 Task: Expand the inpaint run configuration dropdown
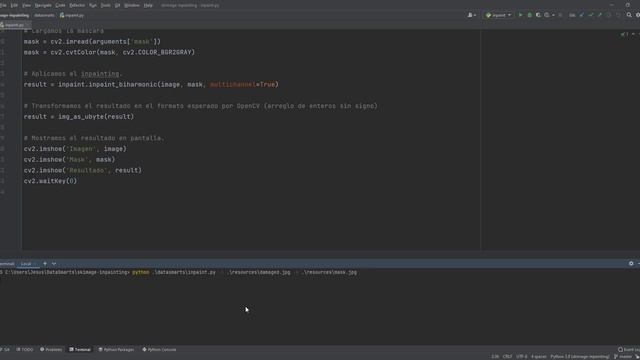click(498, 15)
